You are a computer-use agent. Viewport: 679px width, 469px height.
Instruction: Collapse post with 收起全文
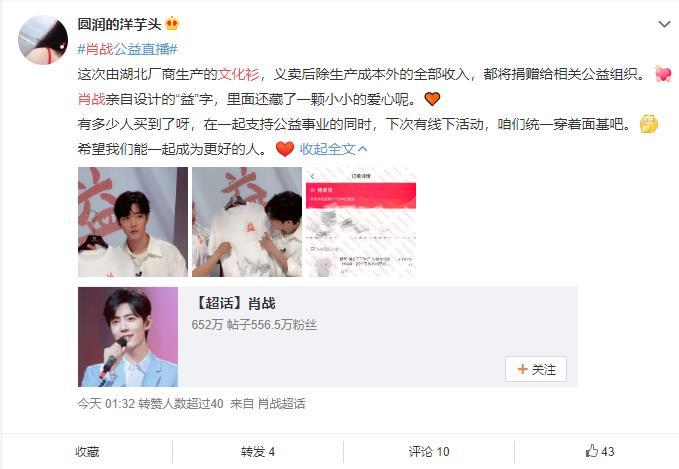[333, 149]
